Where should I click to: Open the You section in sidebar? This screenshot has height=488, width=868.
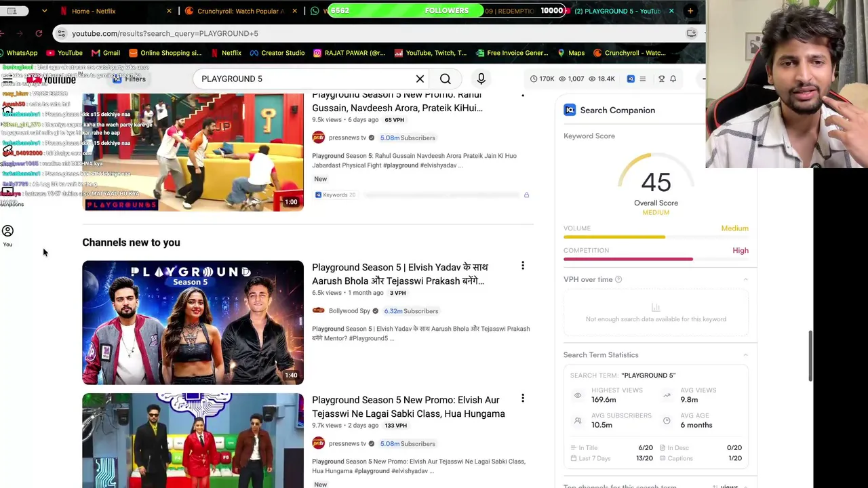7,235
